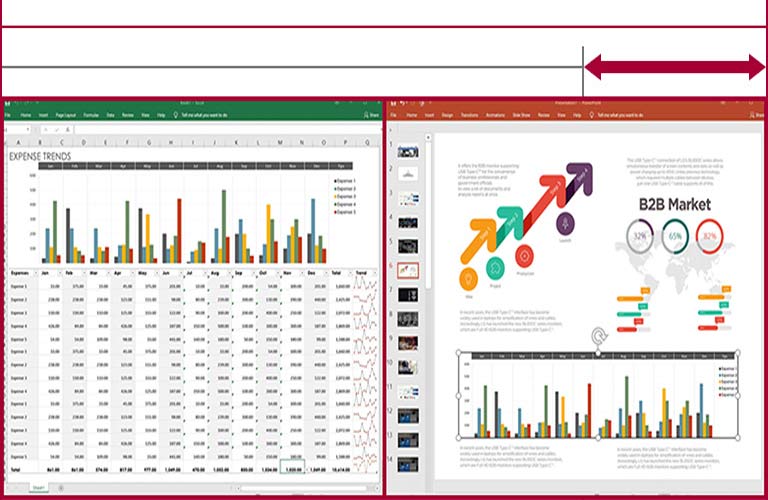Open Transitions tab in PowerPoint
This screenshot has width=768, height=500.
click(x=470, y=116)
